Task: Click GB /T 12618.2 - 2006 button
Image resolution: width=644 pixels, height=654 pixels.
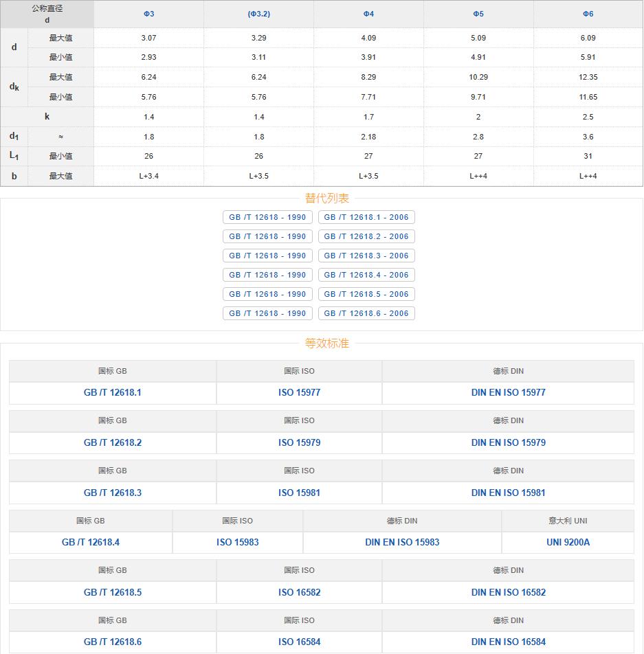Action: [x=366, y=236]
